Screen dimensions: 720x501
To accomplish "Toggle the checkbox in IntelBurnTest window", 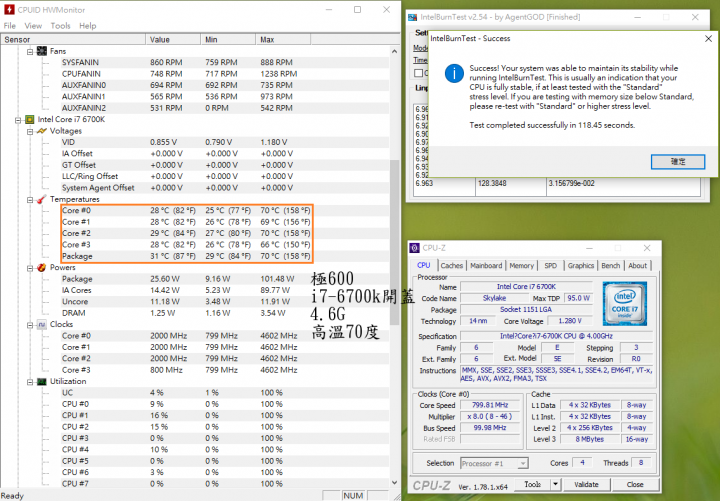I will [x=418, y=73].
